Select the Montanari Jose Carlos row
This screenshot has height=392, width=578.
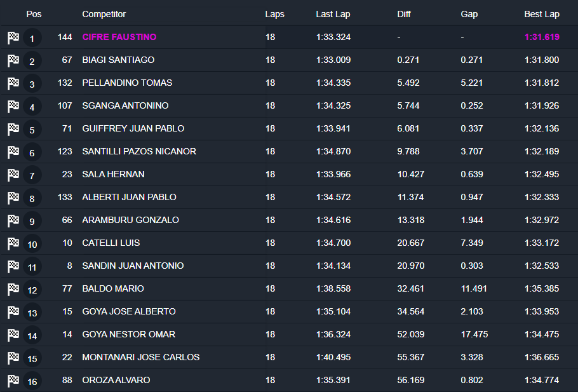[x=141, y=357]
